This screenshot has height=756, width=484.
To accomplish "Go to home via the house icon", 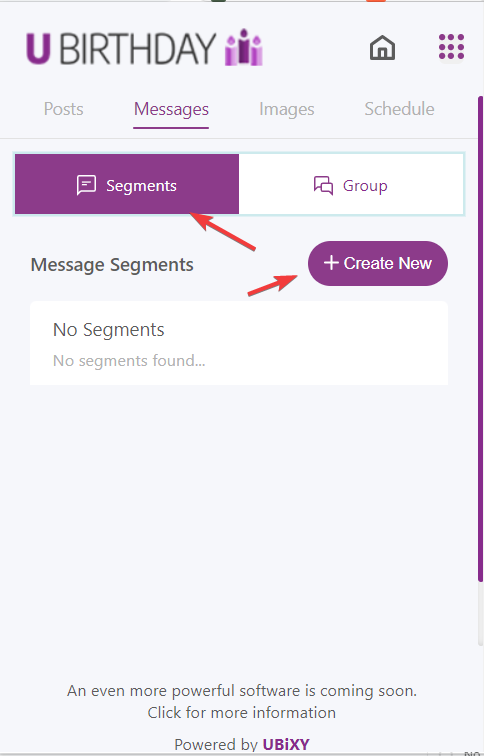I will tap(382, 48).
